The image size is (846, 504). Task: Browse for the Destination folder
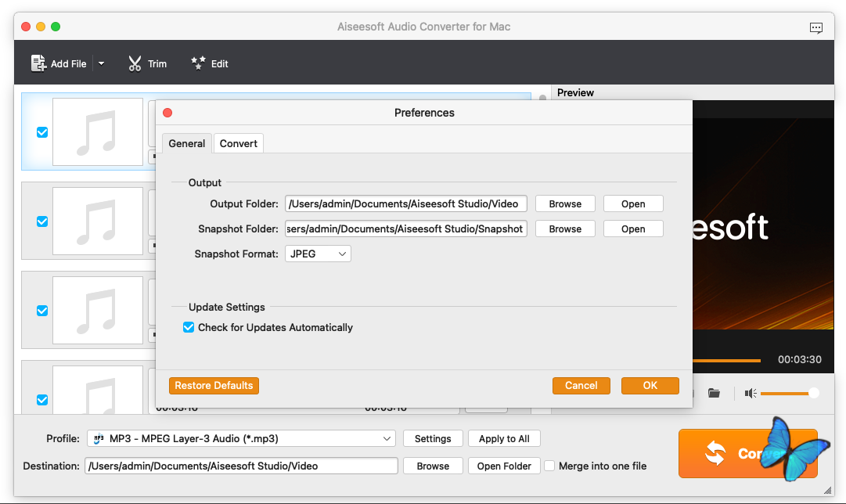(433, 466)
